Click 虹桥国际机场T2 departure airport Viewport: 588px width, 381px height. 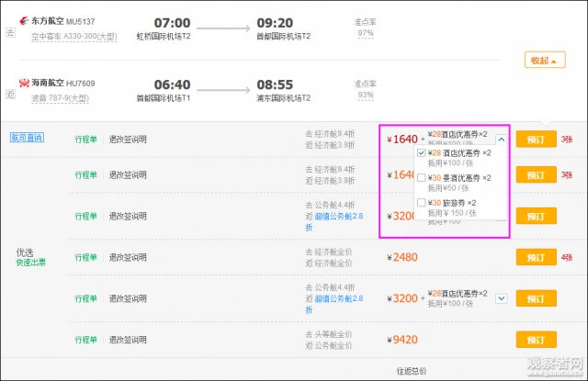(164, 37)
